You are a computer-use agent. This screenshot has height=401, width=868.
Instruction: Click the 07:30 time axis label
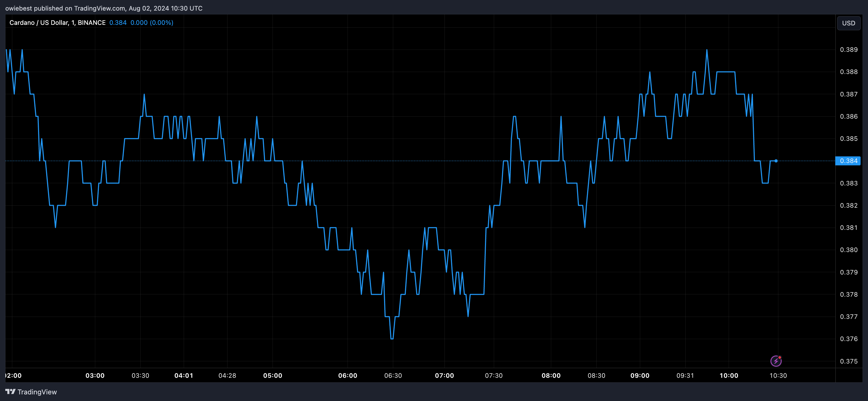click(494, 375)
